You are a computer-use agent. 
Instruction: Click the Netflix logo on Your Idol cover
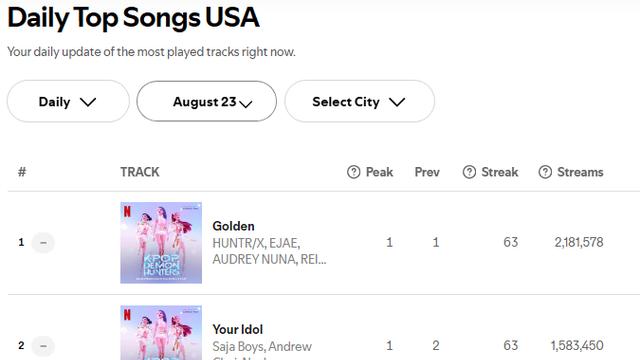tap(127, 314)
